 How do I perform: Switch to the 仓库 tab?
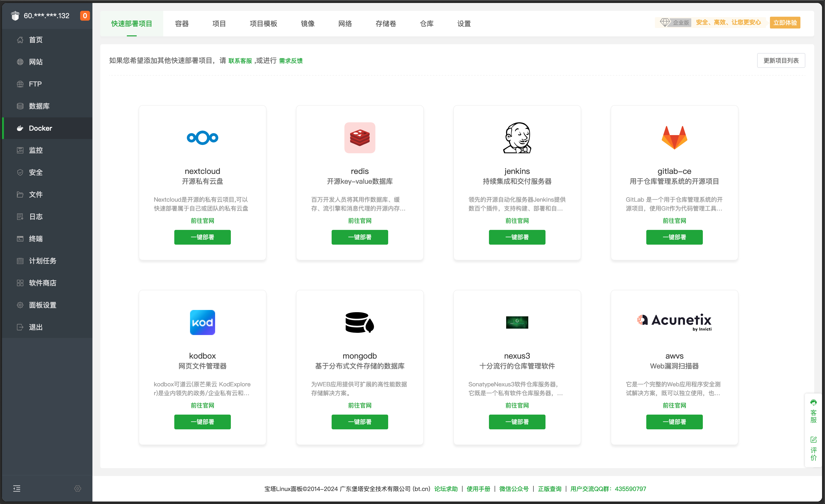(x=427, y=23)
